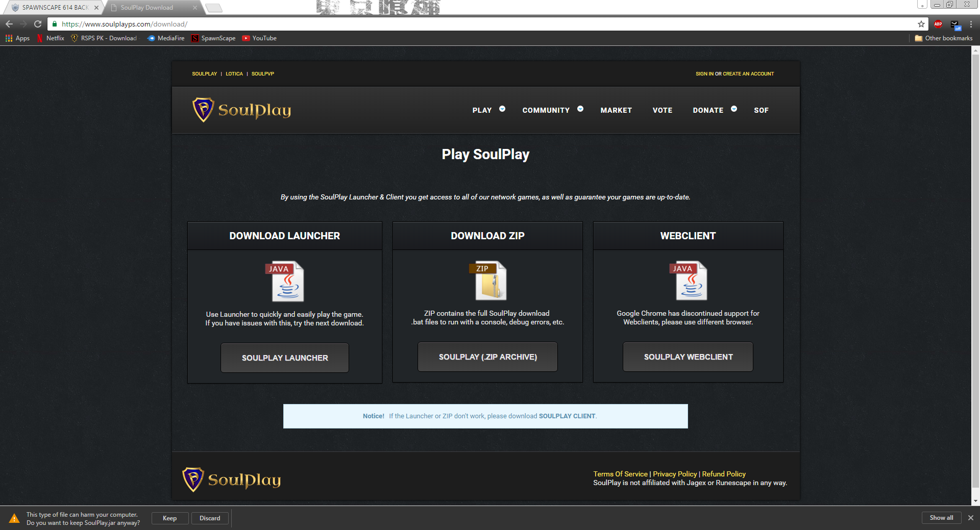Click the WEBCLIENT heading
The width and height of the screenshot is (980, 530).
(x=688, y=236)
